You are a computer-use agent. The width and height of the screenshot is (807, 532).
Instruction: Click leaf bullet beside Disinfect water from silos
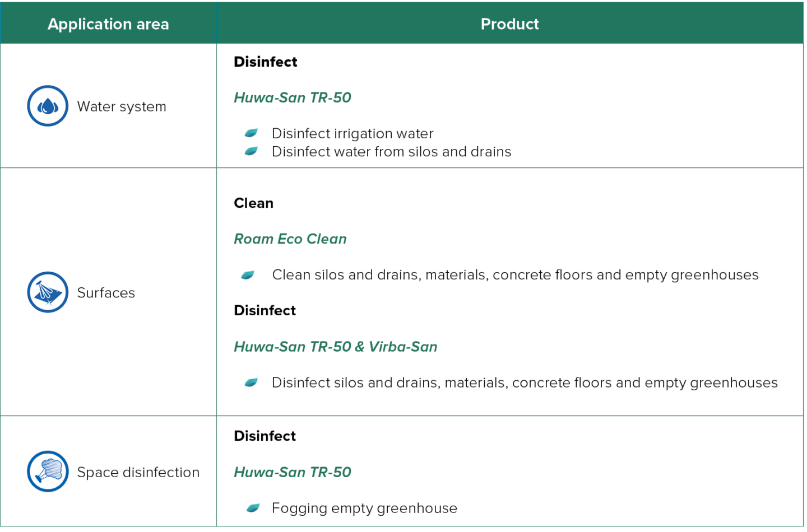[x=251, y=151]
